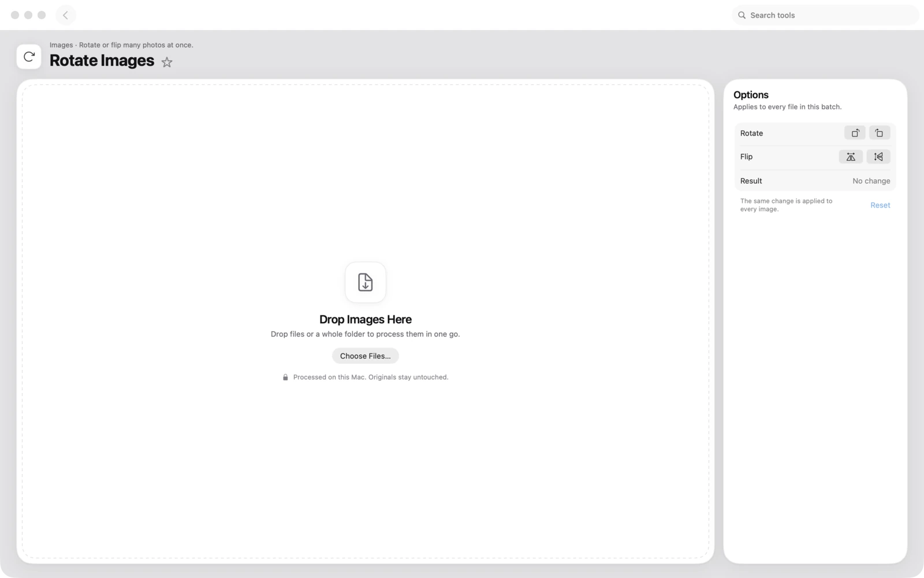
Task: Click the 'Images · Rotate or flip' breadcrumb text
Action: click(121, 45)
